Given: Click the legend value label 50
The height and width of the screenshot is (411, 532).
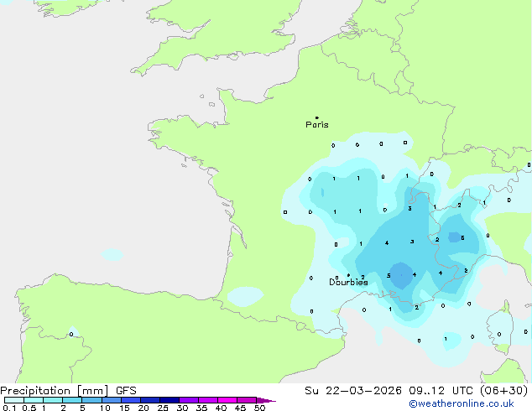Looking at the screenshot, I should (259, 408).
